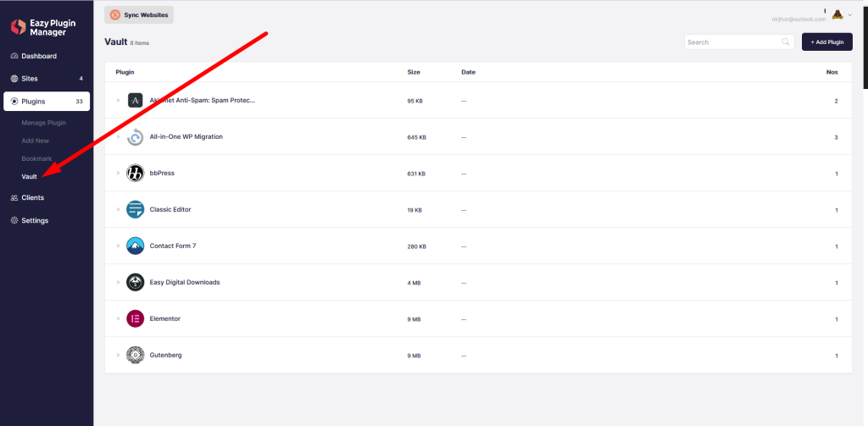Screen dimensions: 868x426
Task: Expand the Classic Editor row
Action: tap(118, 210)
